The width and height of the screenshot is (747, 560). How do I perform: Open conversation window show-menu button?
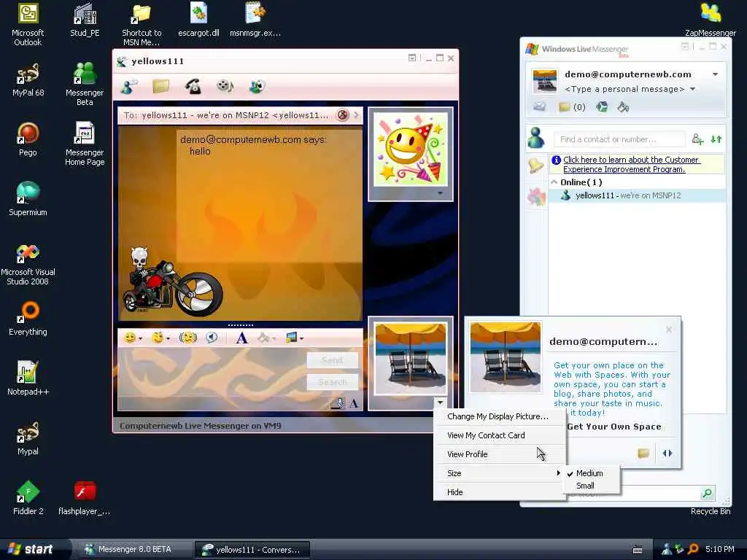412,58
